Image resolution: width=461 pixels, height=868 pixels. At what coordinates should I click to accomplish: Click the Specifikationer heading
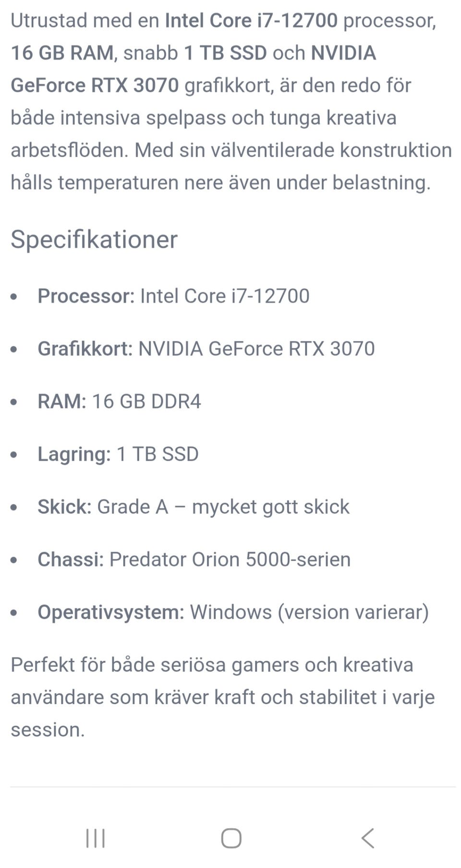(94, 239)
